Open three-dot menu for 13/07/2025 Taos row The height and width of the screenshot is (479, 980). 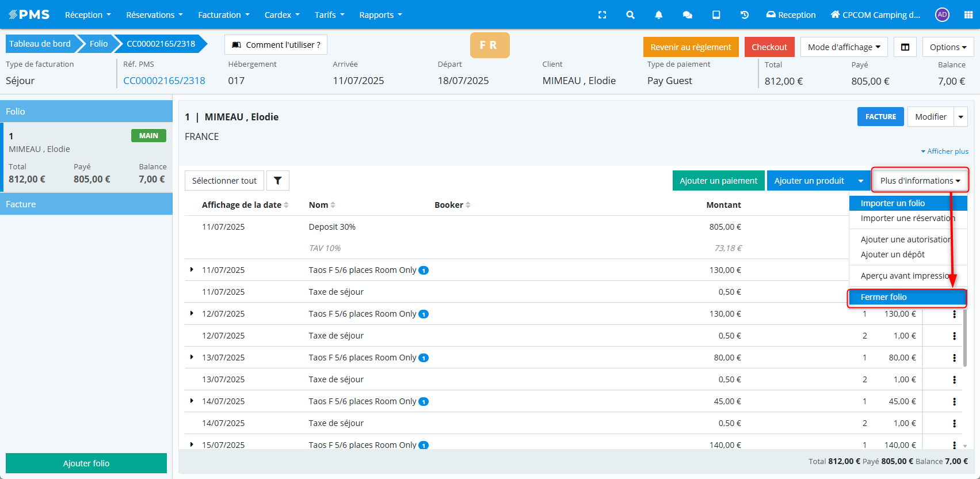pos(954,358)
